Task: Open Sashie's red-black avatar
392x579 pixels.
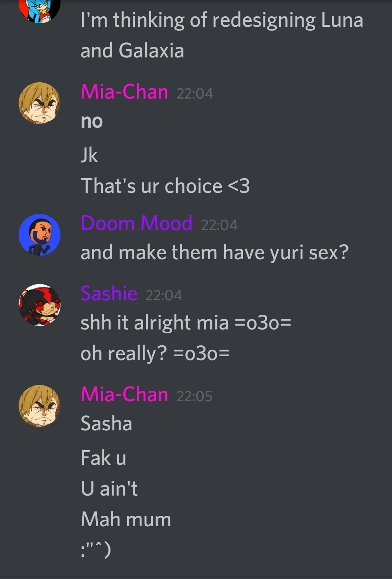Action: click(40, 305)
